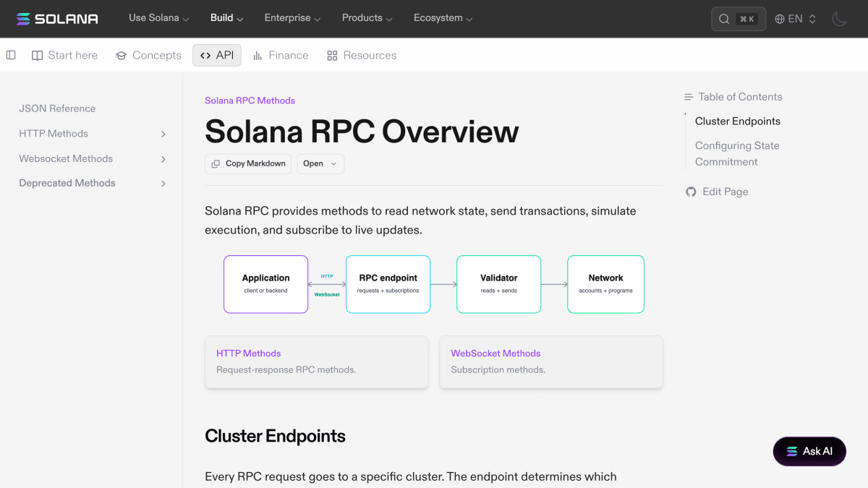Click the Copy Markdown button

point(248,163)
